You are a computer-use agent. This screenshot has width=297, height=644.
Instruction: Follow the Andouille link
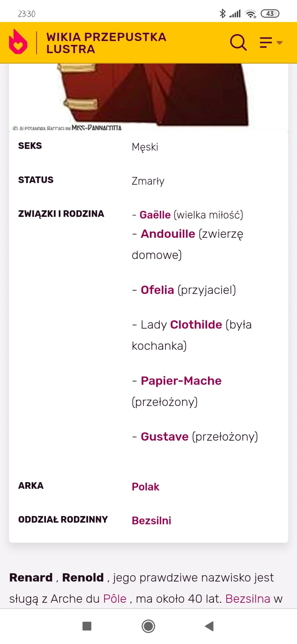point(168,234)
